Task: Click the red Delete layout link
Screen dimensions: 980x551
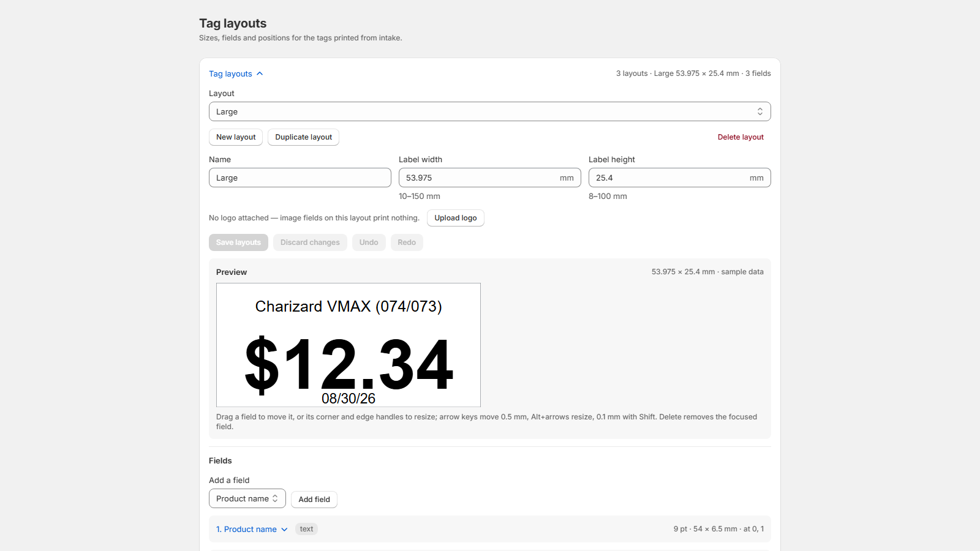Action: (741, 137)
